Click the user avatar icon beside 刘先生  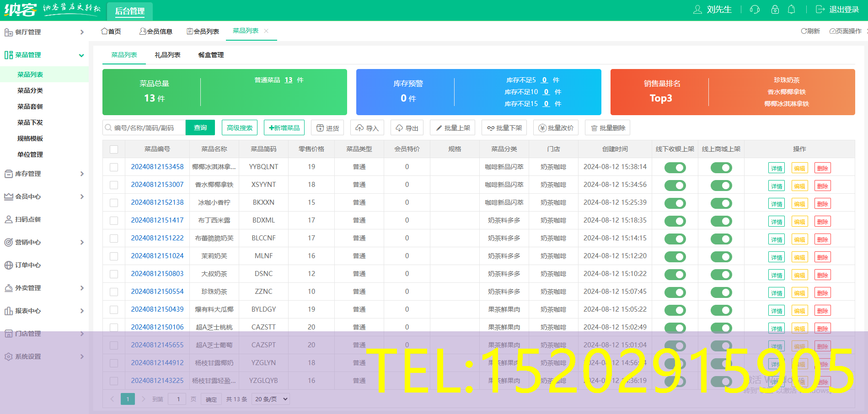697,10
